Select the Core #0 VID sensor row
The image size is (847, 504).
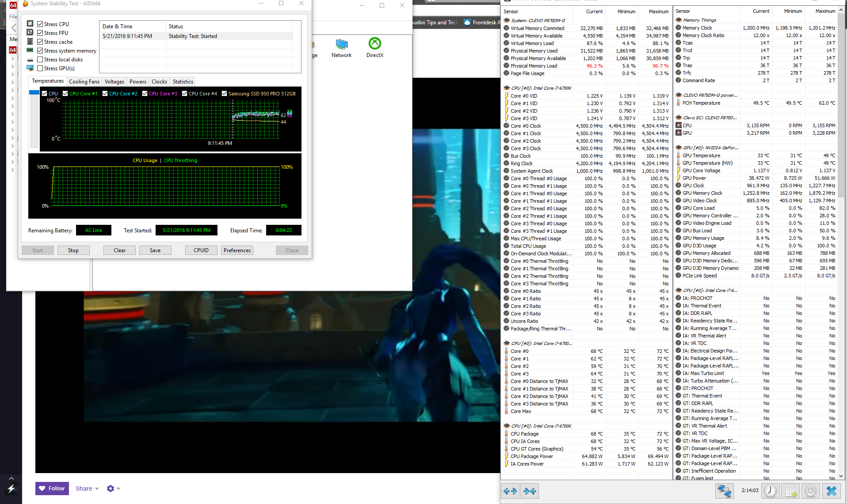(x=586, y=96)
